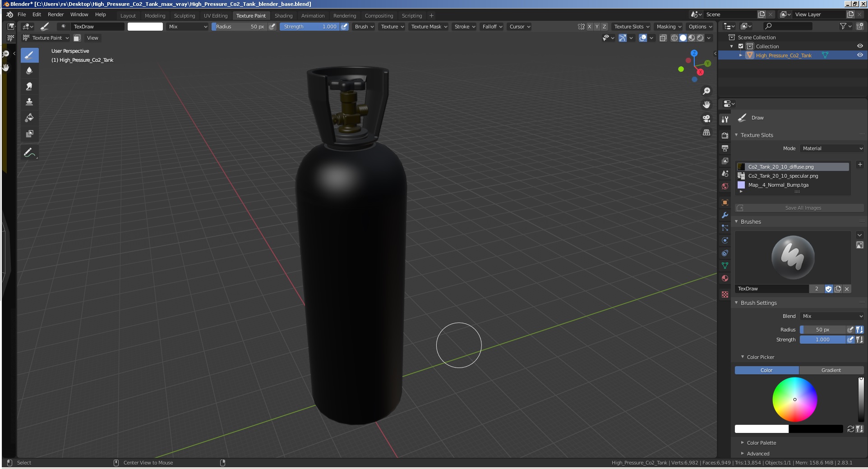The height and width of the screenshot is (469, 868).
Task: Select the Mask tool
Action: 29,133
